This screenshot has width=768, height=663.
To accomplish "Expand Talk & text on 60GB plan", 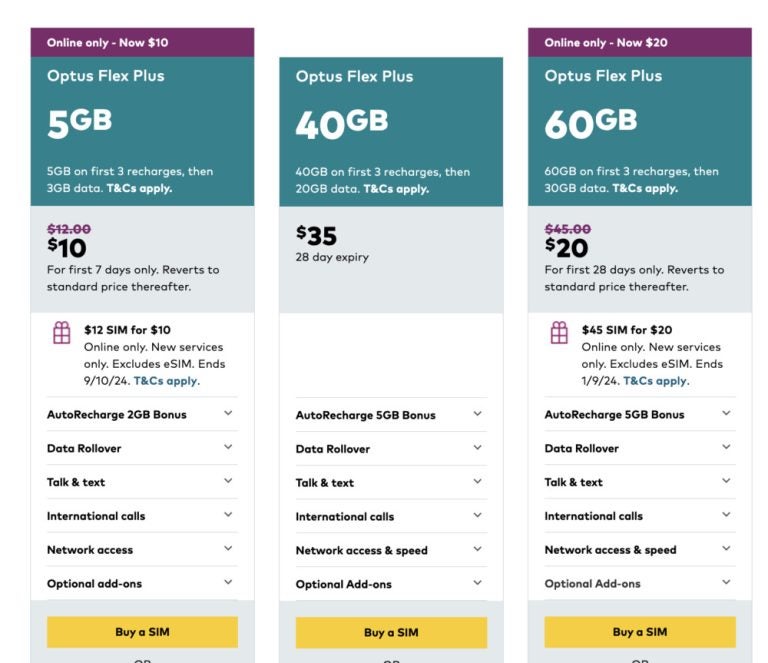I will pyautogui.click(x=726, y=481).
